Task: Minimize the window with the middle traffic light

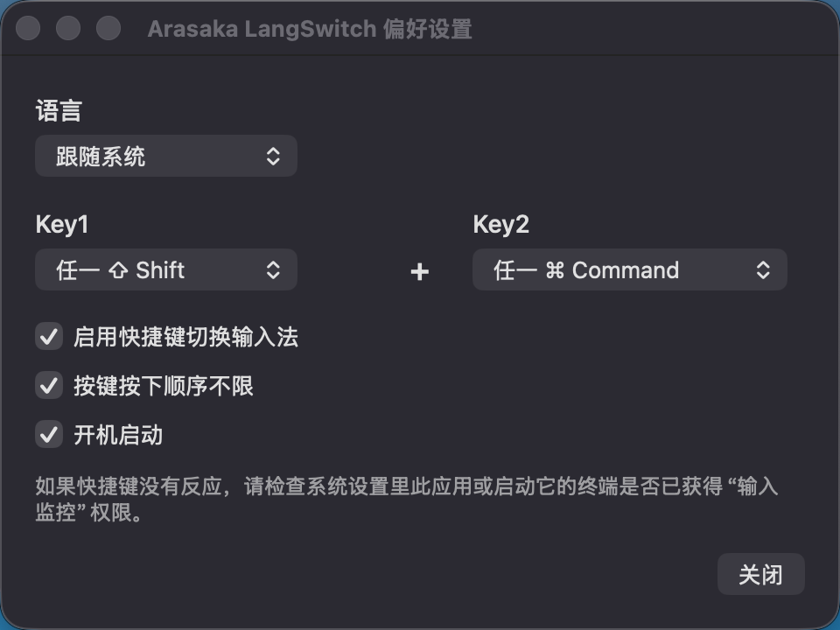Action: tap(68, 29)
